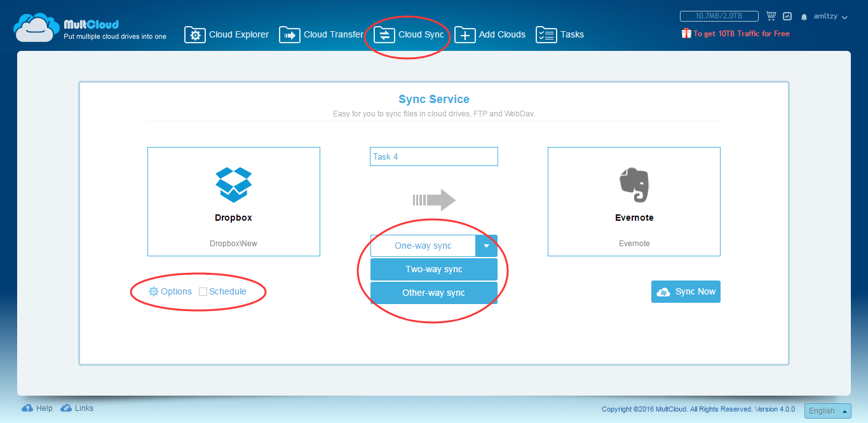
Task: Click the cloud icon on Sync Now
Action: [x=663, y=292]
